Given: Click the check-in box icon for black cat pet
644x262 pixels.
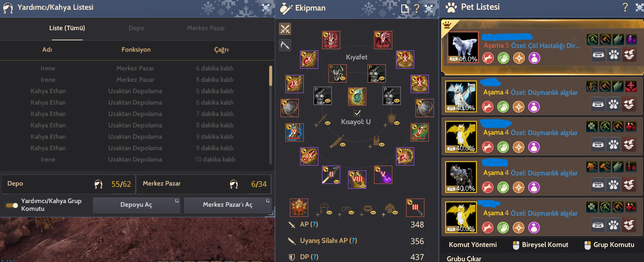Looking at the screenshot, I should coord(629,185).
